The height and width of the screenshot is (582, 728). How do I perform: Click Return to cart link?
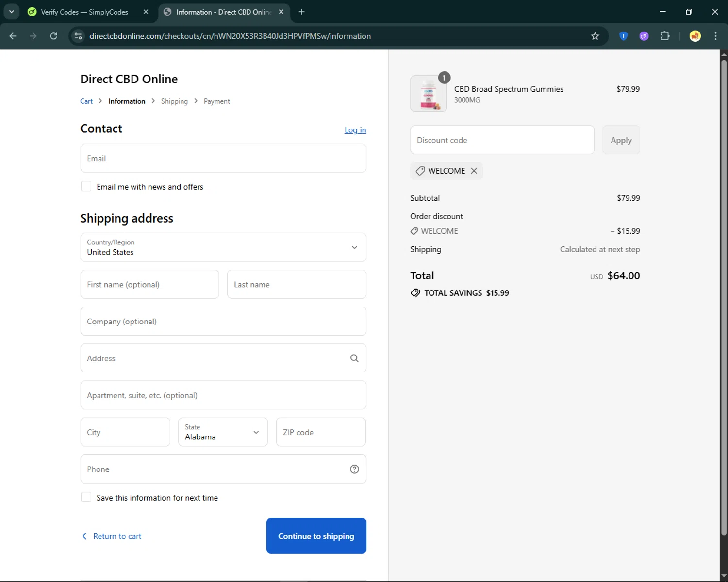pyautogui.click(x=112, y=536)
